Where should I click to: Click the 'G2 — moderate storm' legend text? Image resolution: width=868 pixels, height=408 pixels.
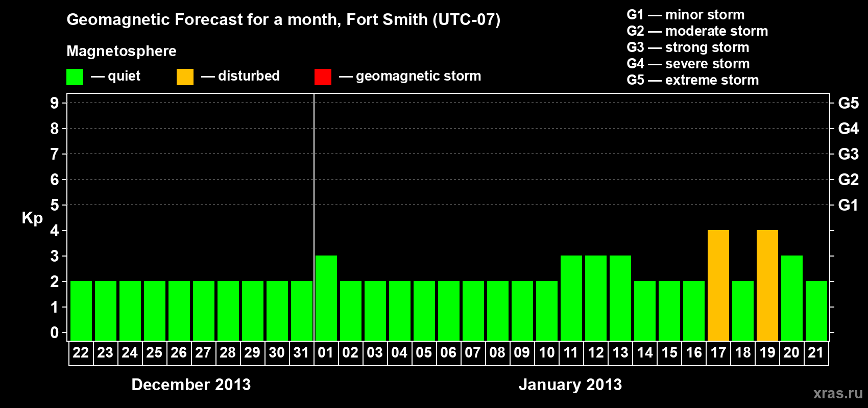tap(697, 31)
